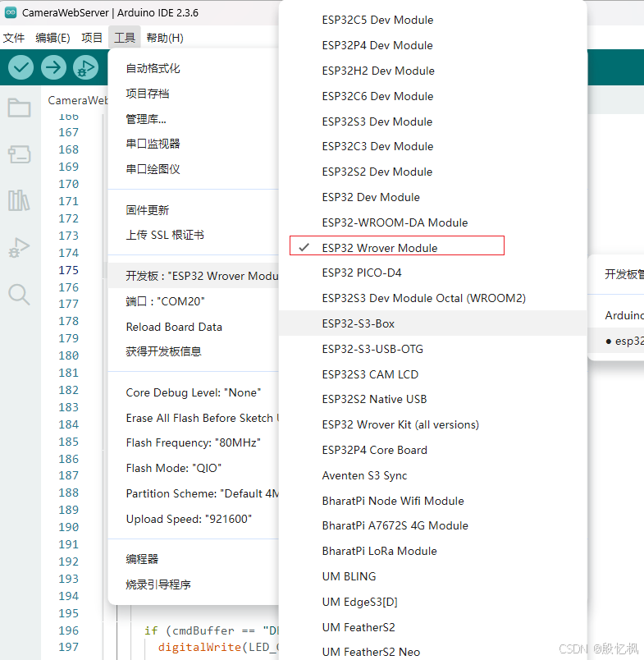The height and width of the screenshot is (660, 644).
Task: Click the CameraWebServer editor tab
Action: tap(77, 100)
